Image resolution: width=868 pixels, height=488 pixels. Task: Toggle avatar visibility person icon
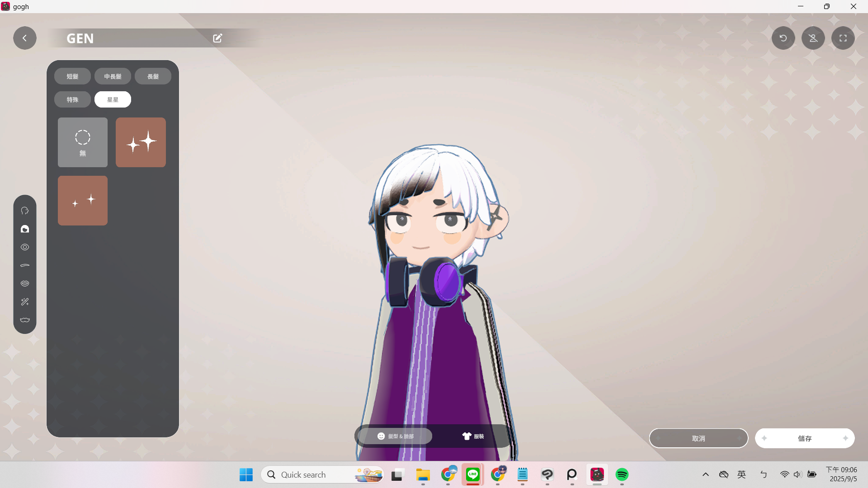[813, 38]
